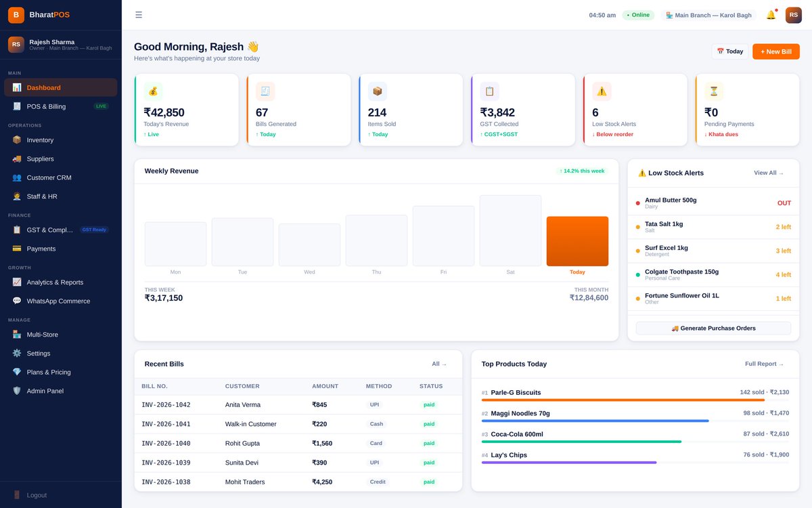Click the 14.2% this week badge
Image resolution: width=812 pixels, height=508 pixels.
(582, 171)
